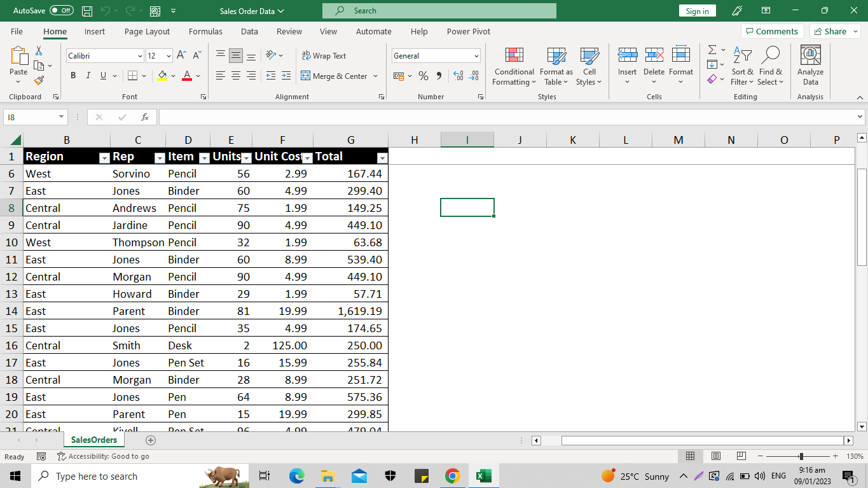Switch to Page Layout view in status bar
The image size is (868, 488).
[715, 456]
